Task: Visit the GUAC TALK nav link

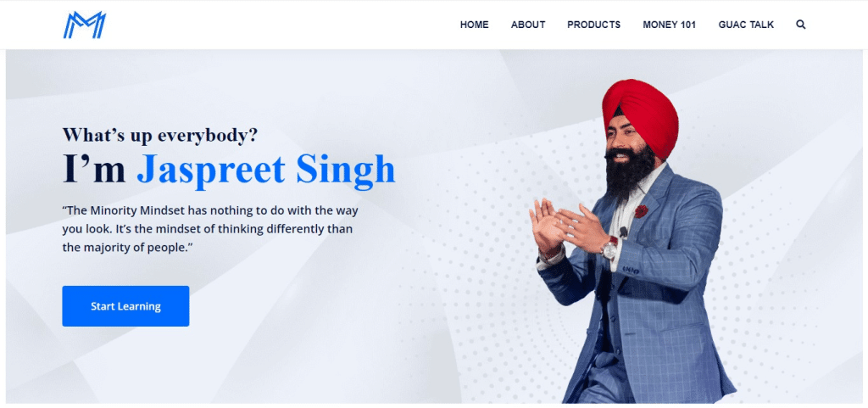Action: (746, 25)
